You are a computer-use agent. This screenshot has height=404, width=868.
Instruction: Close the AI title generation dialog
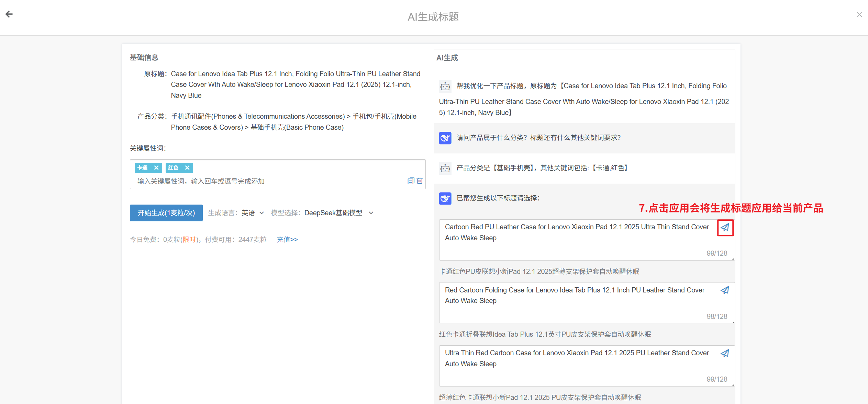859,15
